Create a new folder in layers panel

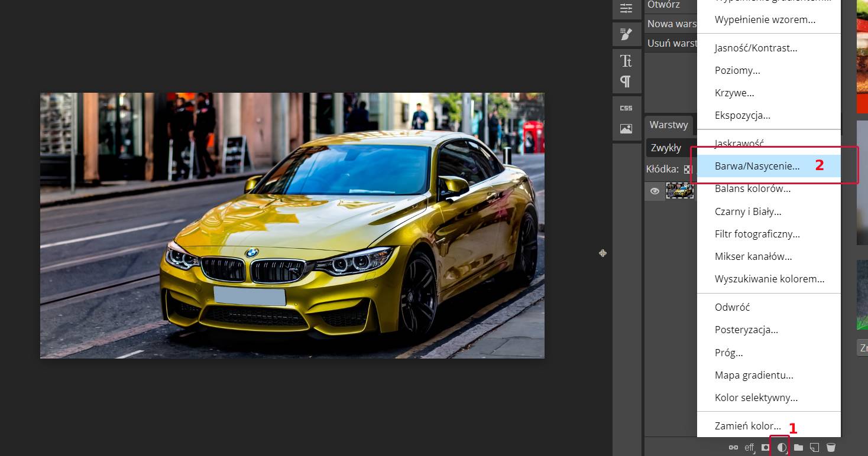pyautogui.click(x=798, y=448)
